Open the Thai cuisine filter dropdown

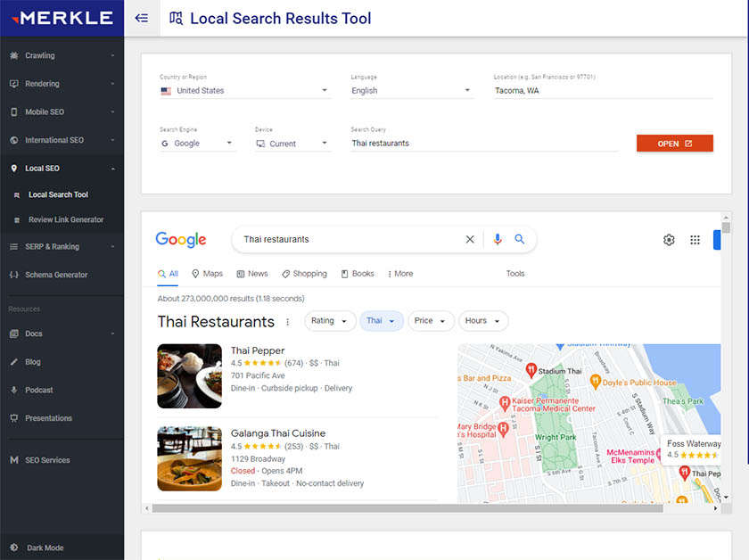click(x=382, y=321)
